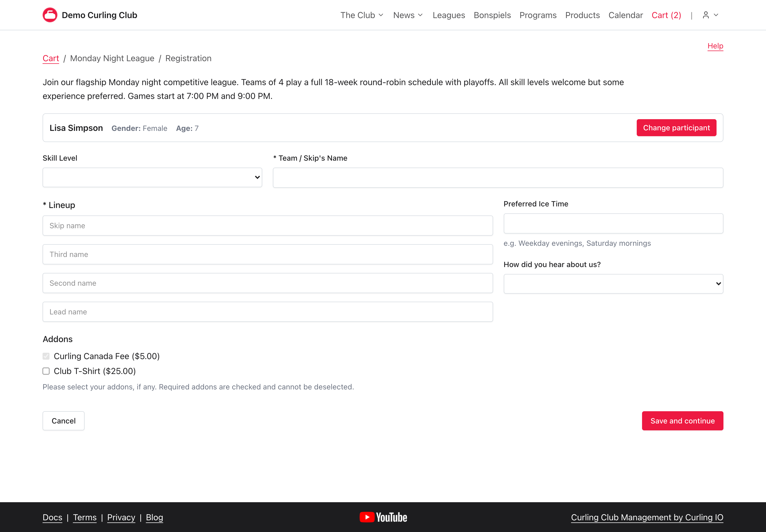Screen dimensions: 766x532
Task: Open the Programs page
Action: [x=538, y=15]
